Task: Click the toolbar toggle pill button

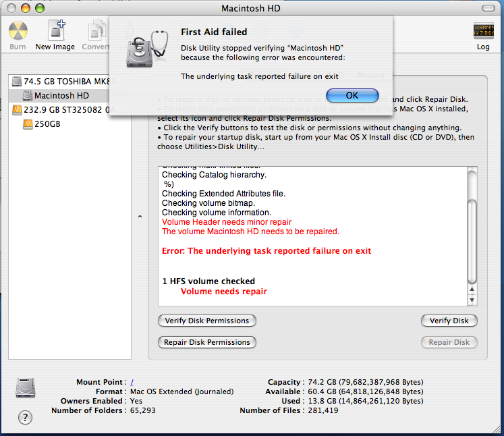Action: click(x=488, y=8)
